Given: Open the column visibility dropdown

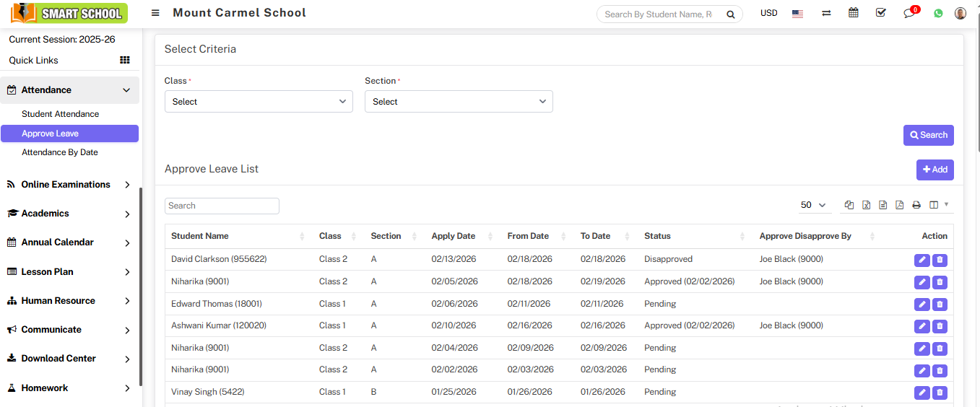Looking at the screenshot, I should pyautogui.click(x=938, y=205).
